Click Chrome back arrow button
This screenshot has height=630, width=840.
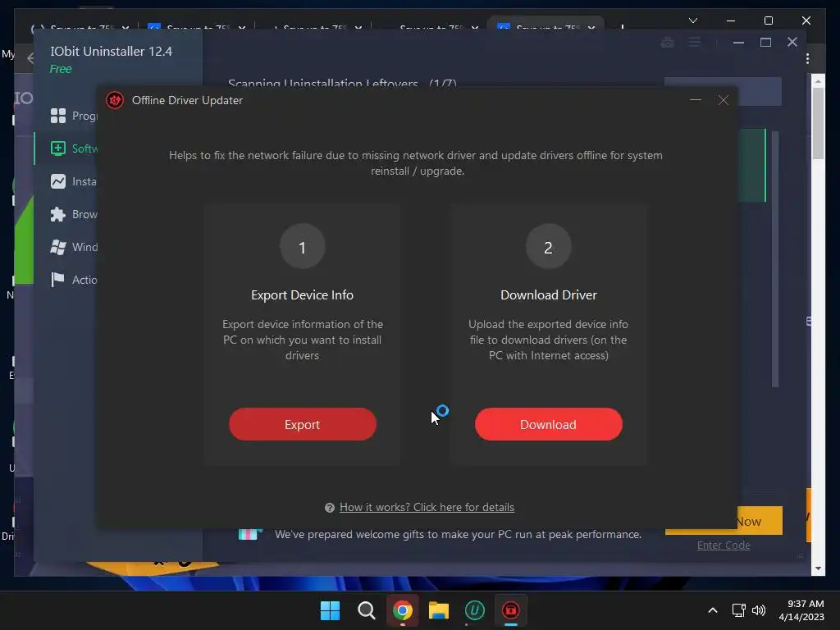pyautogui.click(x=30, y=58)
